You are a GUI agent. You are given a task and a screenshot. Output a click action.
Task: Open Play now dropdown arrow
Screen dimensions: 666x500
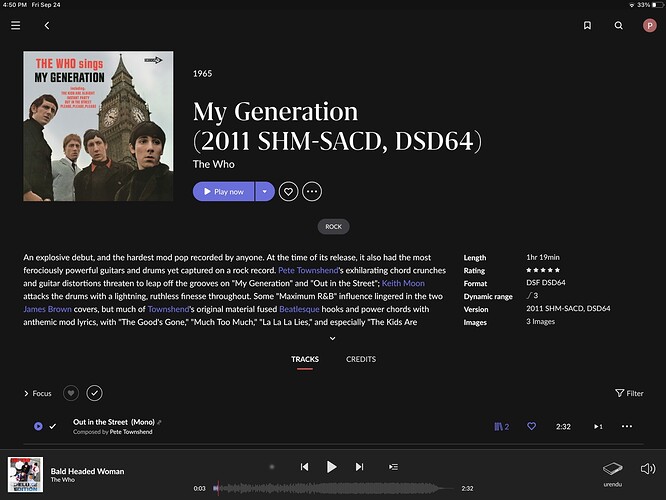(x=265, y=192)
